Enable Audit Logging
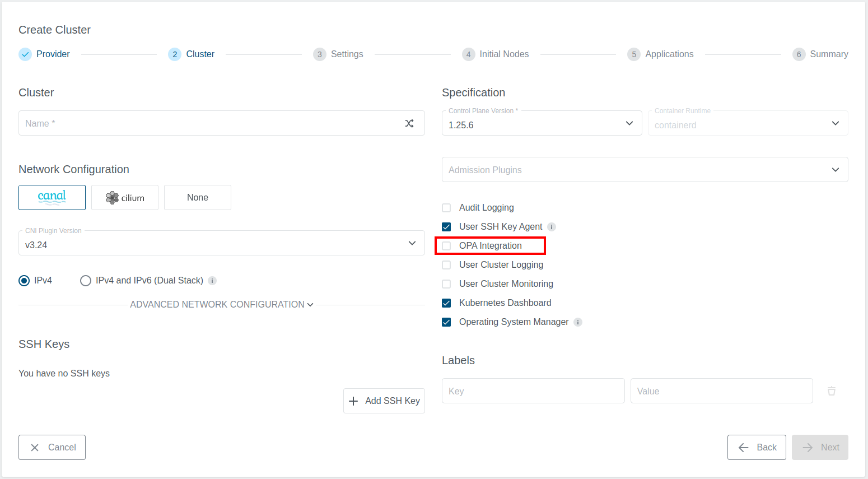 coord(446,207)
